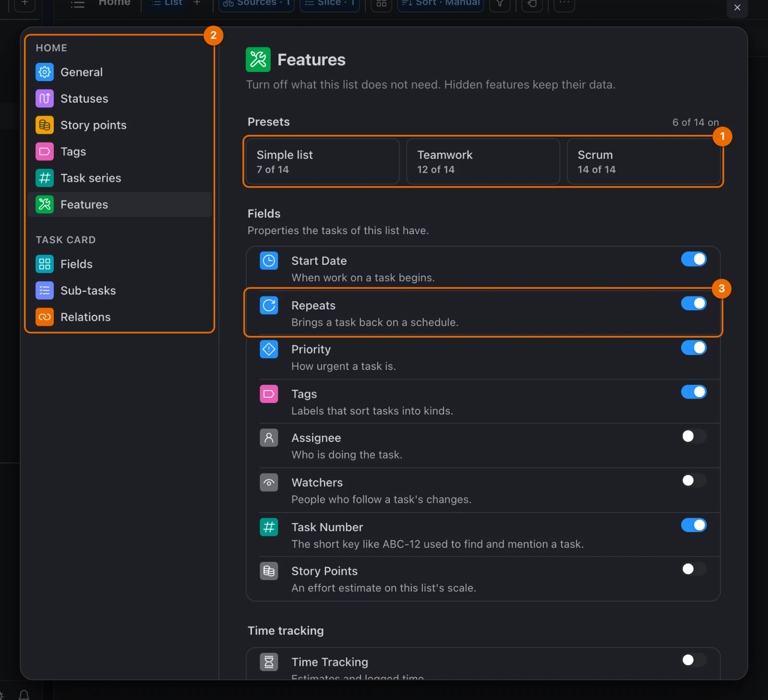Click the Watchers eye icon

click(x=269, y=482)
